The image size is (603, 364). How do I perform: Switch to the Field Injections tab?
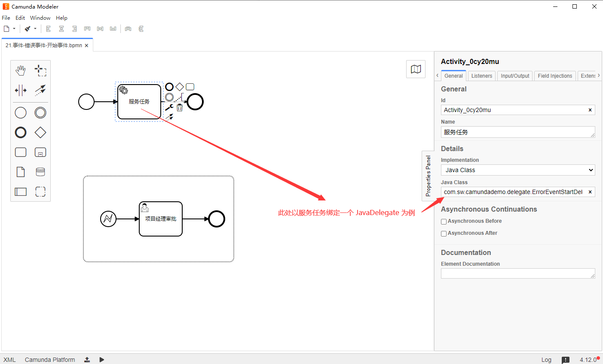[555, 76]
